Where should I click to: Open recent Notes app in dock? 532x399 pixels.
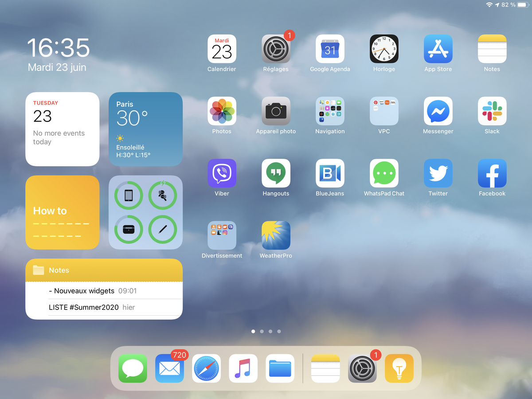click(325, 368)
